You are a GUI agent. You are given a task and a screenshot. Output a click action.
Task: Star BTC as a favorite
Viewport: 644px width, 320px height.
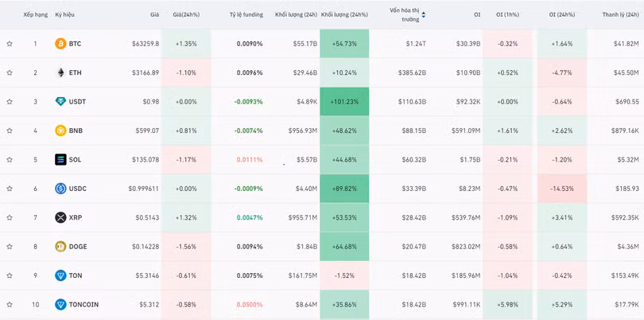click(x=10, y=44)
